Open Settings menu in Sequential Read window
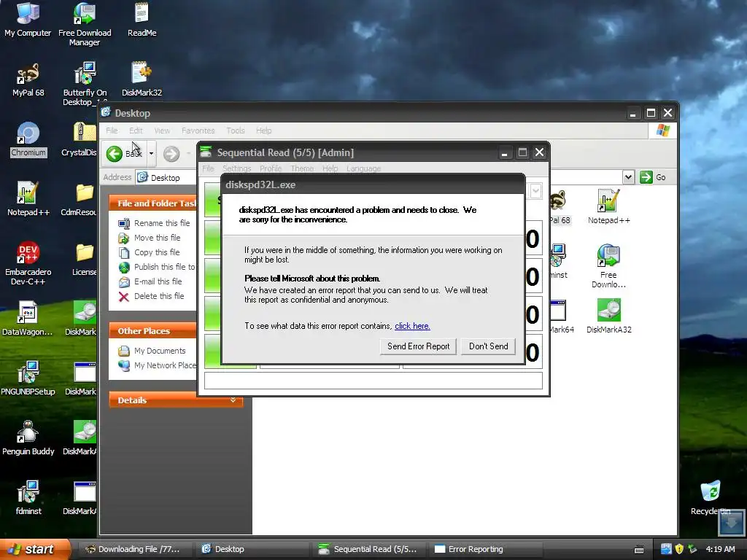Viewport: 747px width, 560px height. [236, 168]
